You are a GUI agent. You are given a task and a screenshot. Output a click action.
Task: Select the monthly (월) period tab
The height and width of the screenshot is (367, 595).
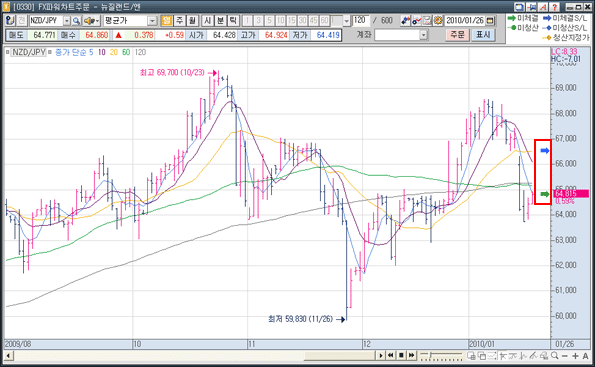[x=192, y=20]
